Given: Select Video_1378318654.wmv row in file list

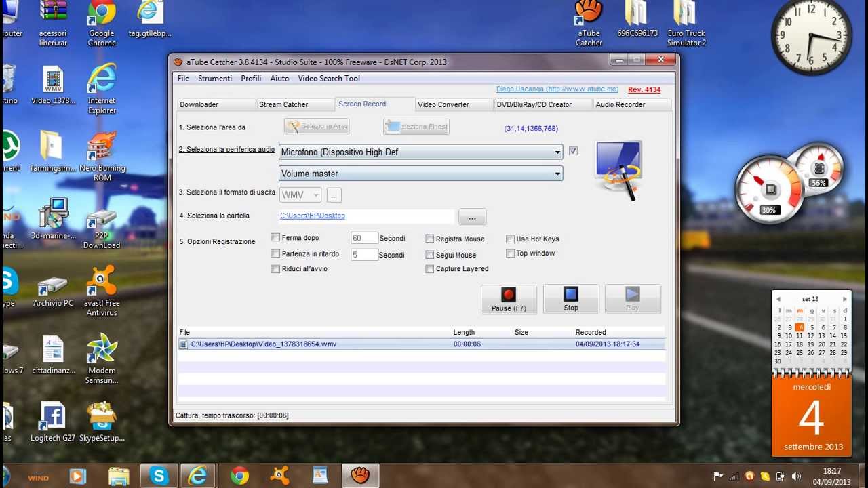Looking at the screenshot, I should 420,344.
